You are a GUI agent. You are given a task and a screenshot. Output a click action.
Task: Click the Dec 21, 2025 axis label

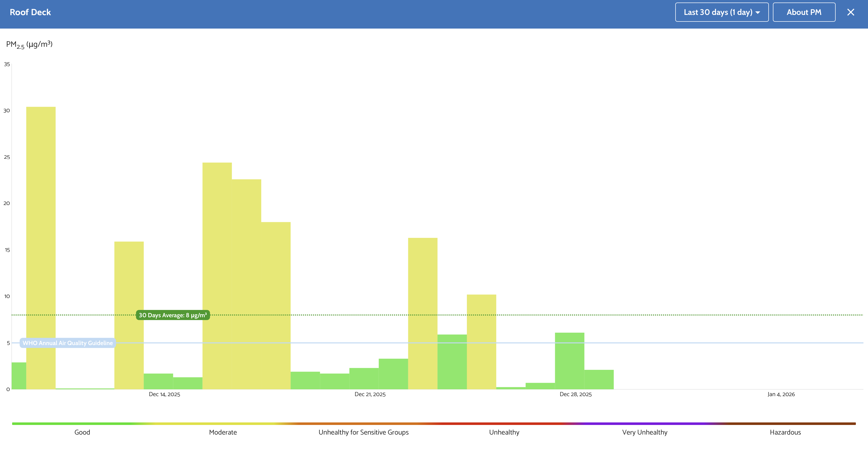point(370,394)
